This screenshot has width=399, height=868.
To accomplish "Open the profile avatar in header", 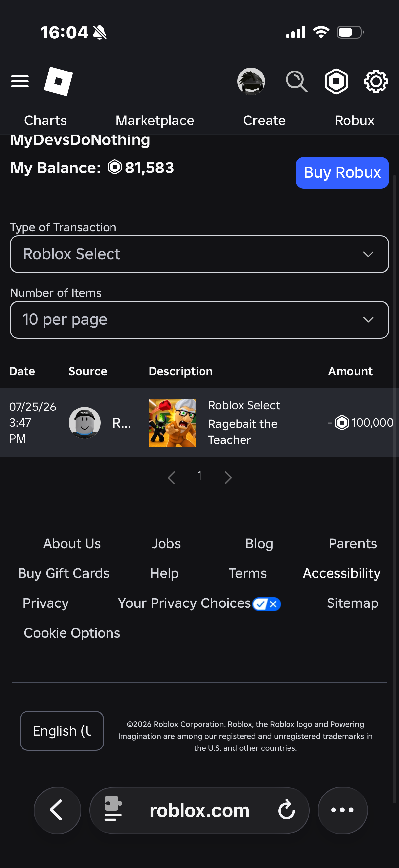I will click(251, 81).
